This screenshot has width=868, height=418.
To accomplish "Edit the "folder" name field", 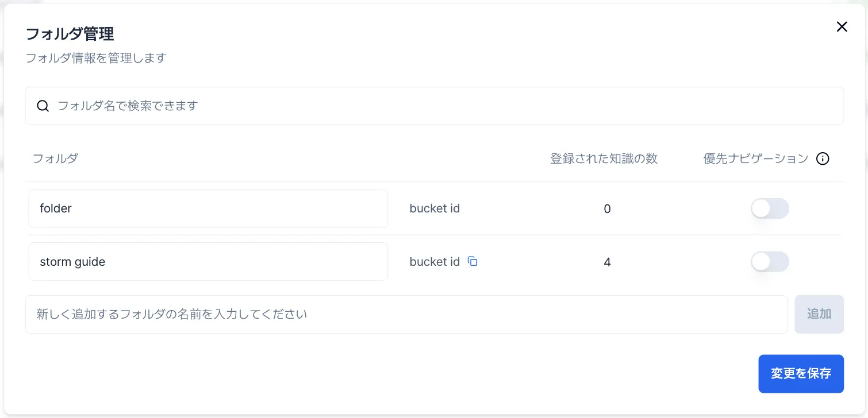I will [x=208, y=208].
